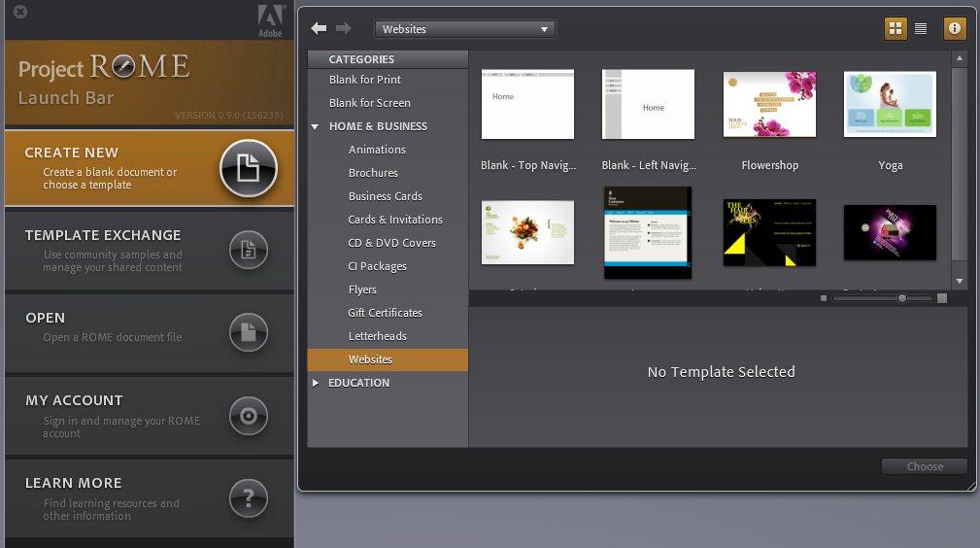Click the Choose button
Screen dimensions: 980x548
point(925,466)
